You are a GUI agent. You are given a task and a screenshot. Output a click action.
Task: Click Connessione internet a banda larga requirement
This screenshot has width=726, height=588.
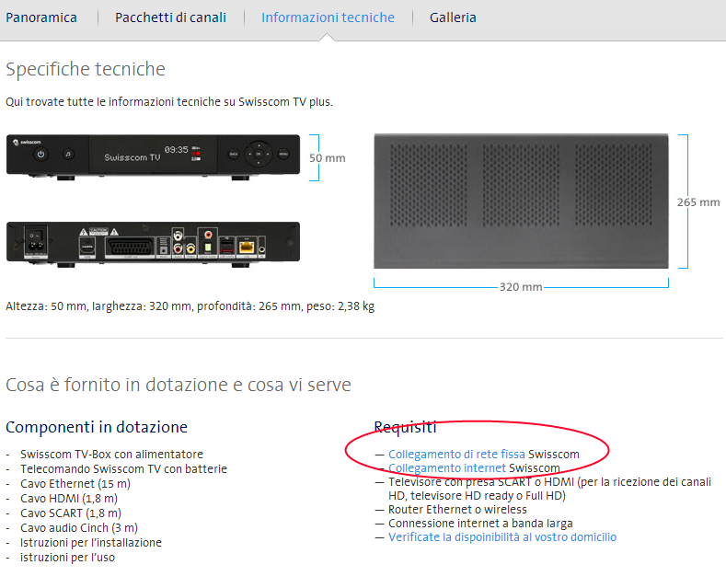click(x=480, y=524)
